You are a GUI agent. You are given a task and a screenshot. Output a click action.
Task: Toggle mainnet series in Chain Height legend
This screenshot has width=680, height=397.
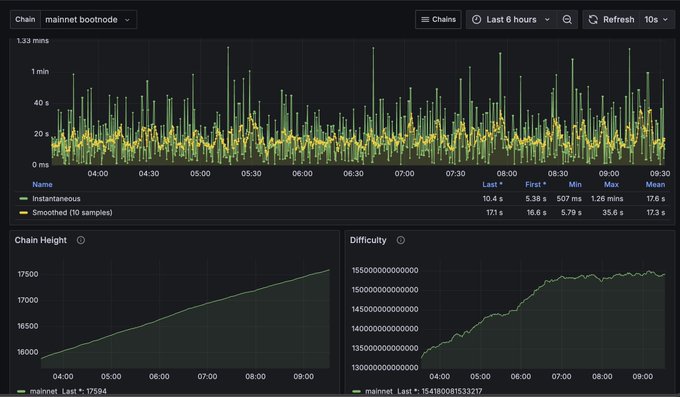[43, 391]
